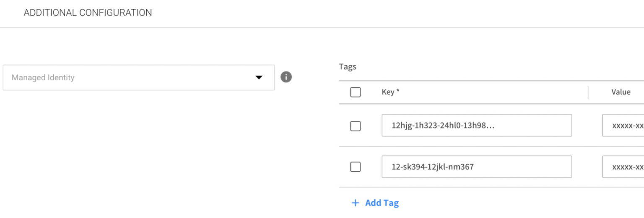The height and width of the screenshot is (218, 644).
Task: Click the divider between Key and Value columns
Action: pos(588,92)
